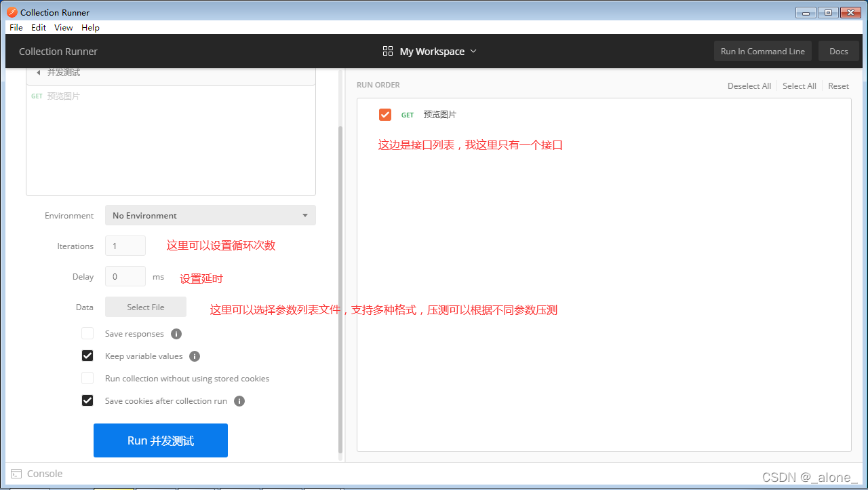Open the File menu
This screenshot has width=868, height=490.
(16, 27)
